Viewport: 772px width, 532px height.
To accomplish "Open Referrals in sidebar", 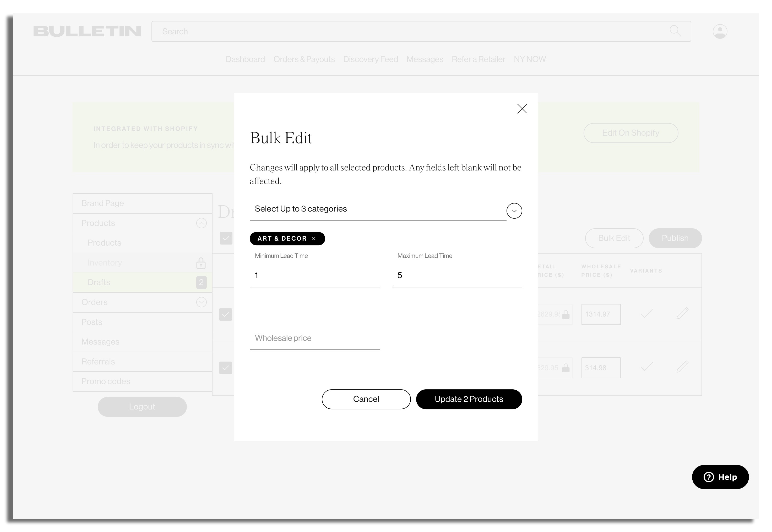I will pyautogui.click(x=143, y=362).
